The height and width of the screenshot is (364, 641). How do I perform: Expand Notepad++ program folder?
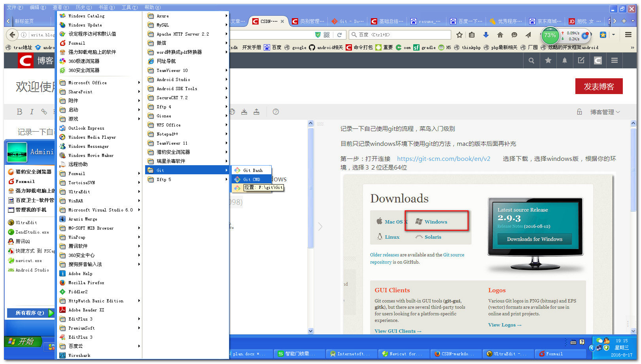coord(187,134)
